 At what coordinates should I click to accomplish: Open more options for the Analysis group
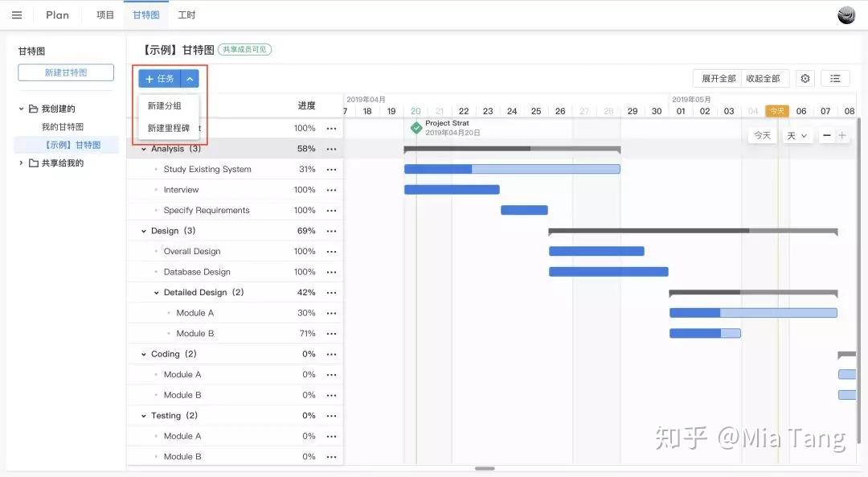[332, 148]
